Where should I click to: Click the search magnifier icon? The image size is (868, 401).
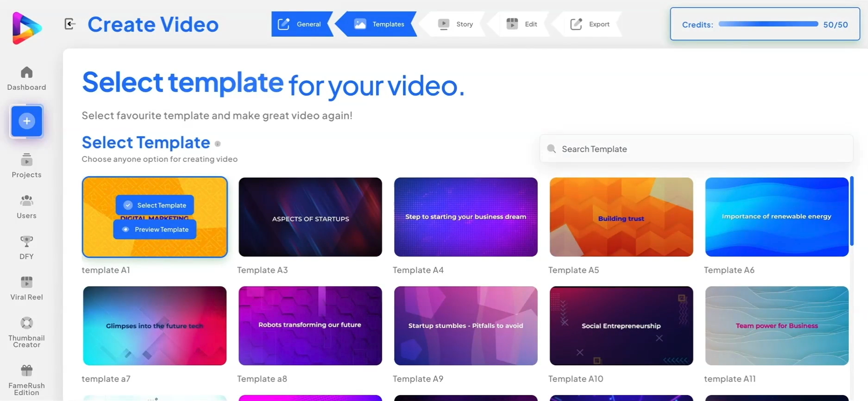point(551,149)
